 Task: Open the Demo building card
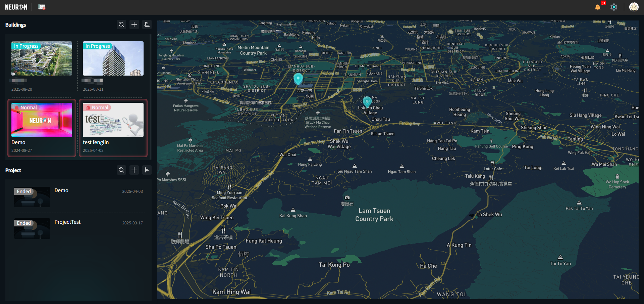[42, 128]
